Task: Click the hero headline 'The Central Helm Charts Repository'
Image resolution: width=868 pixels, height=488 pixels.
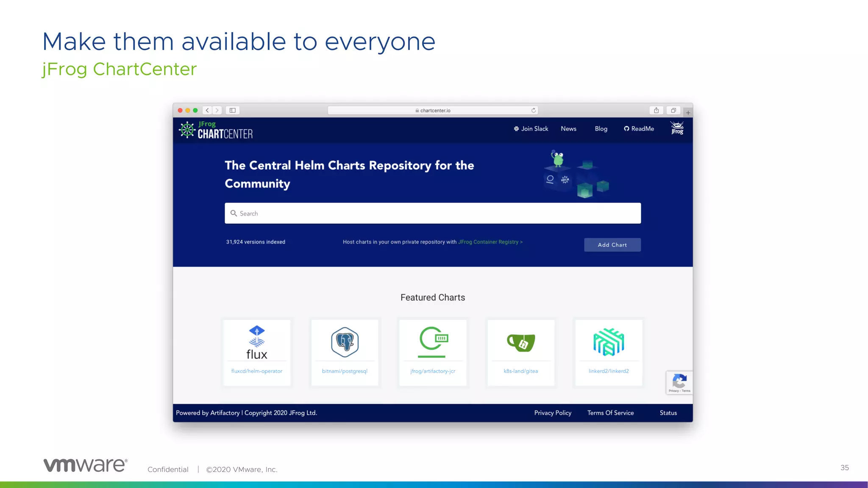Action: 349,174
